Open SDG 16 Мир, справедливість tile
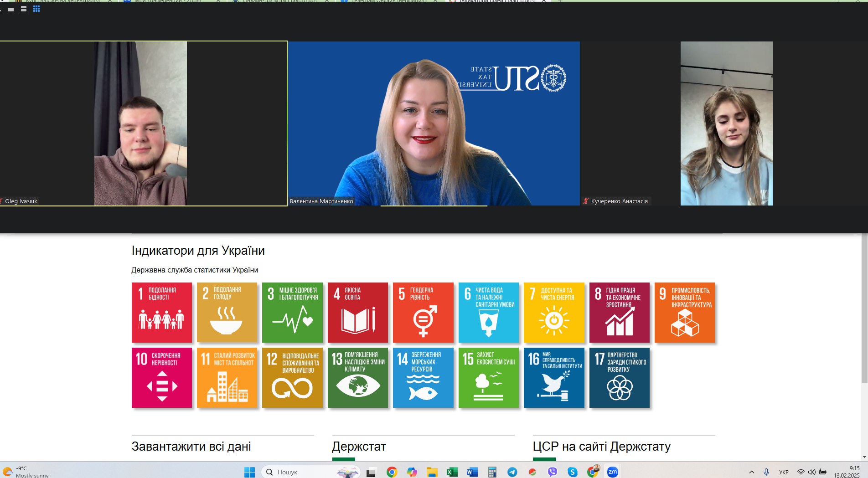The image size is (868, 478). [554, 378]
